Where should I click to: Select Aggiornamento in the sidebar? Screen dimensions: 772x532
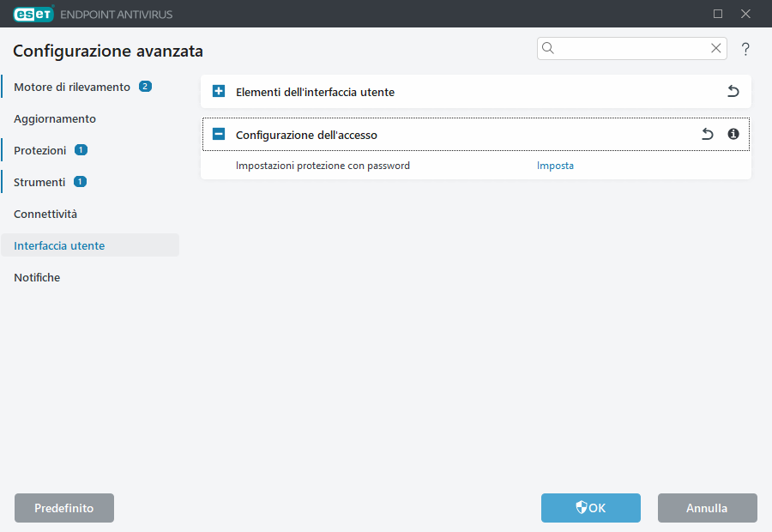point(55,118)
